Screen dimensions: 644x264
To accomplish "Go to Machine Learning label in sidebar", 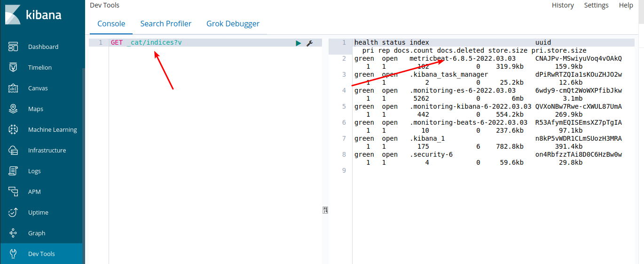I will click(53, 129).
